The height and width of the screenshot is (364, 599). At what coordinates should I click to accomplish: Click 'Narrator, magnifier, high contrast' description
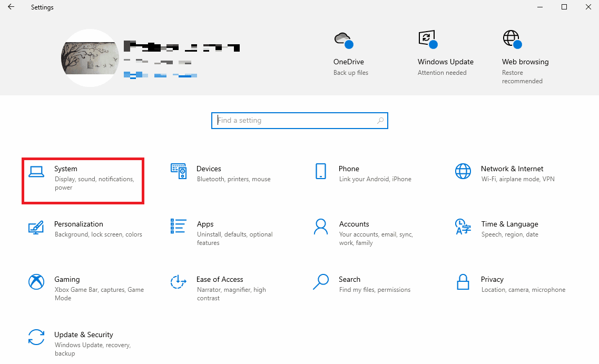pyautogui.click(x=231, y=294)
